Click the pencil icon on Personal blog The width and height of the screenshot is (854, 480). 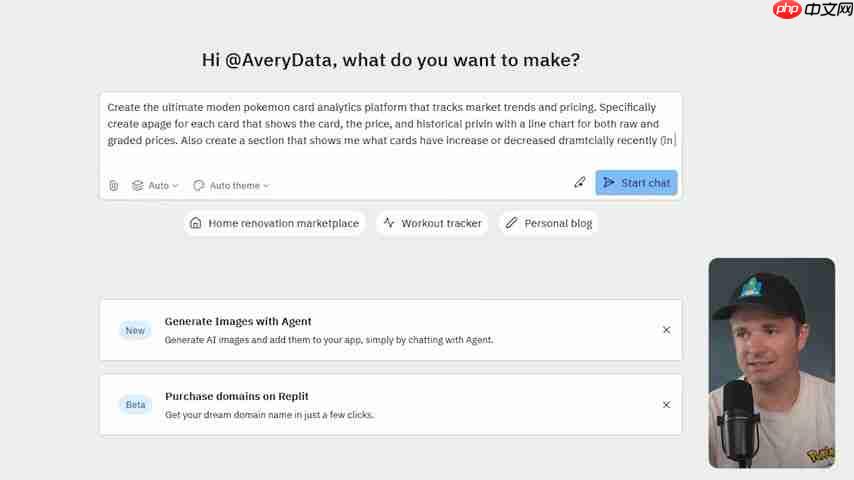(x=511, y=223)
